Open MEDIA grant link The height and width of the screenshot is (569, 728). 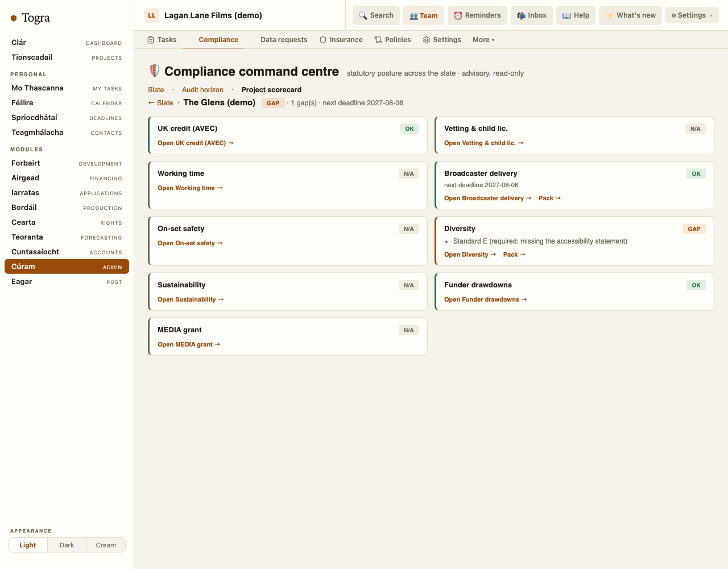click(x=189, y=344)
